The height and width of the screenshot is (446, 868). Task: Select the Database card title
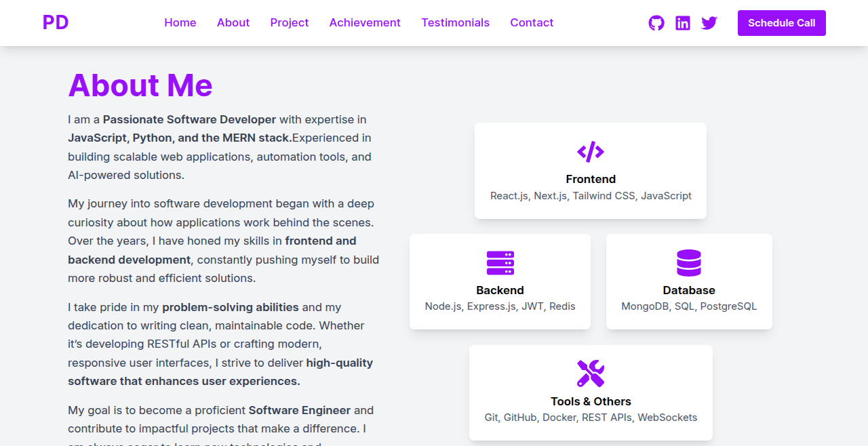point(689,290)
